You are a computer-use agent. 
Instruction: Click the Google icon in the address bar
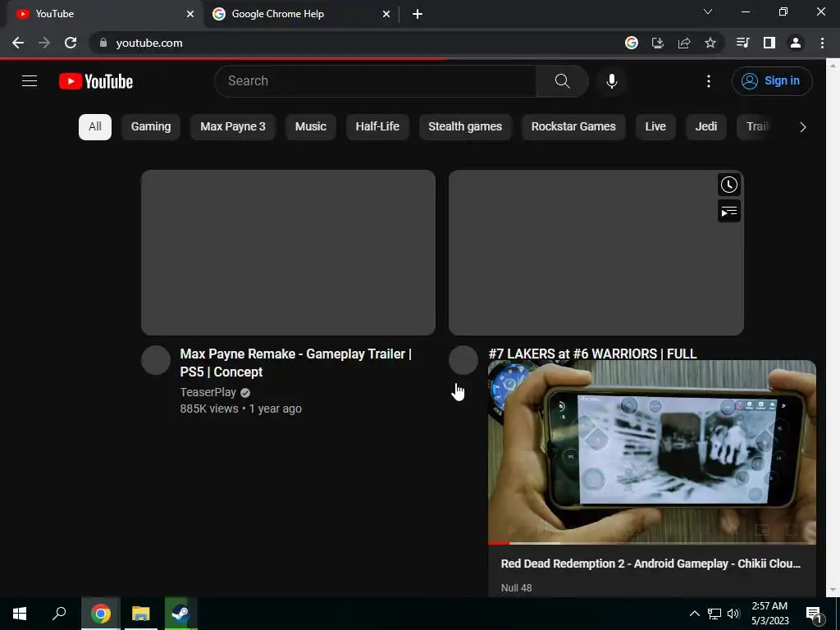(632, 43)
